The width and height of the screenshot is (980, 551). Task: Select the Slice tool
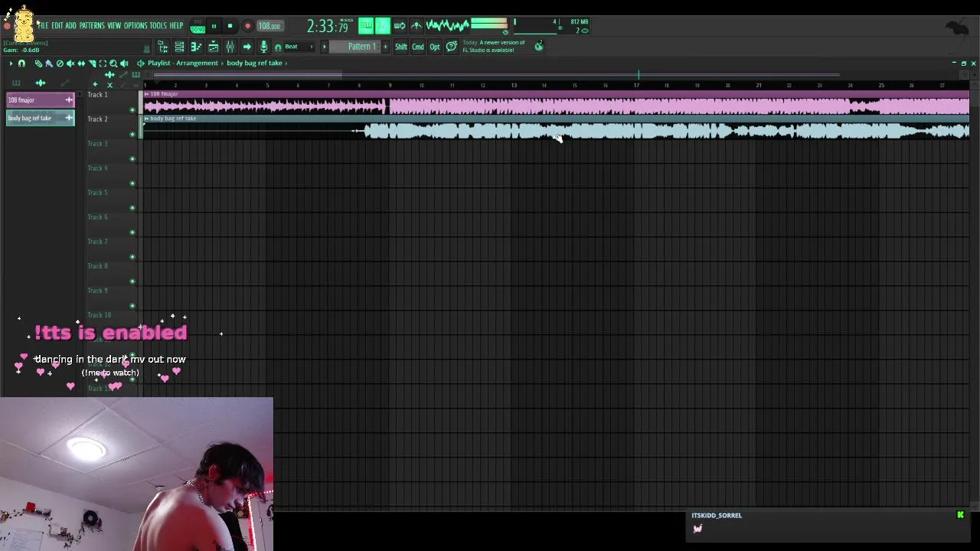tap(92, 64)
